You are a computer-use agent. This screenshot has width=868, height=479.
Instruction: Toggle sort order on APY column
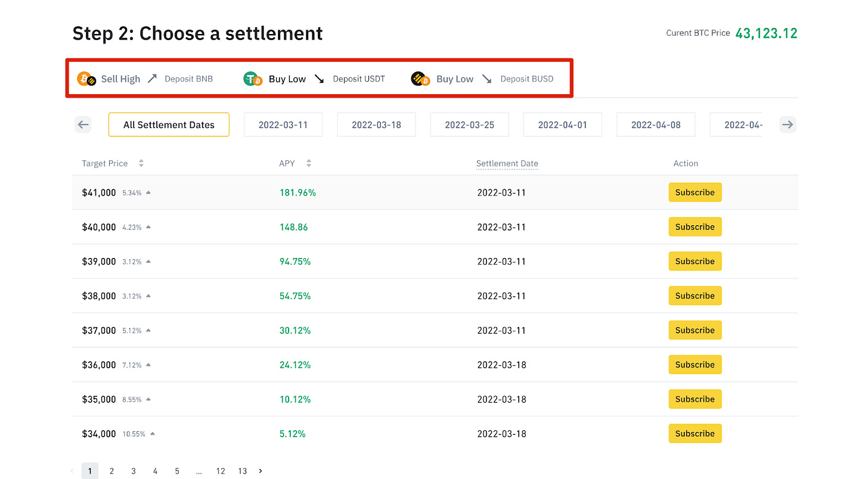pos(308,163)
